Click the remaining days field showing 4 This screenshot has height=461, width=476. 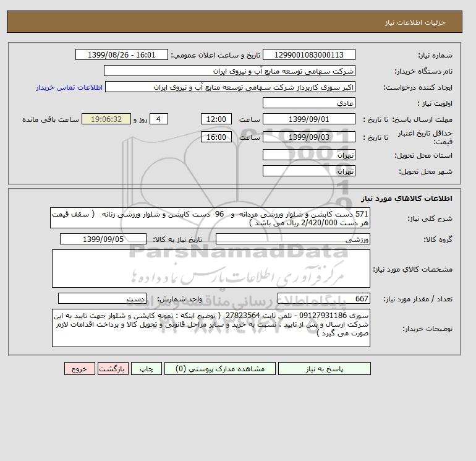pyautogui.click(x=158, y=119)
